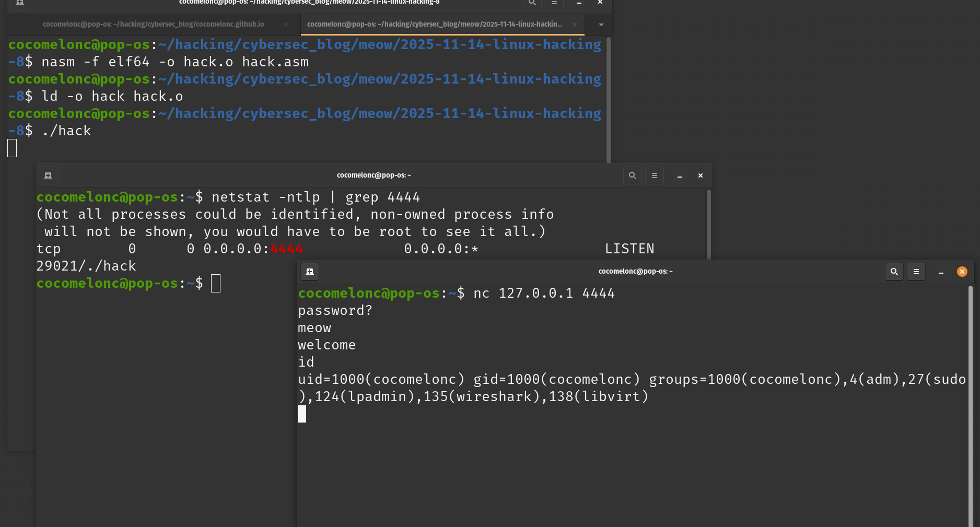The image size is (980, 527).
Task: Close the cocomelonc.github.io tab
Action: tap(285, 24)
